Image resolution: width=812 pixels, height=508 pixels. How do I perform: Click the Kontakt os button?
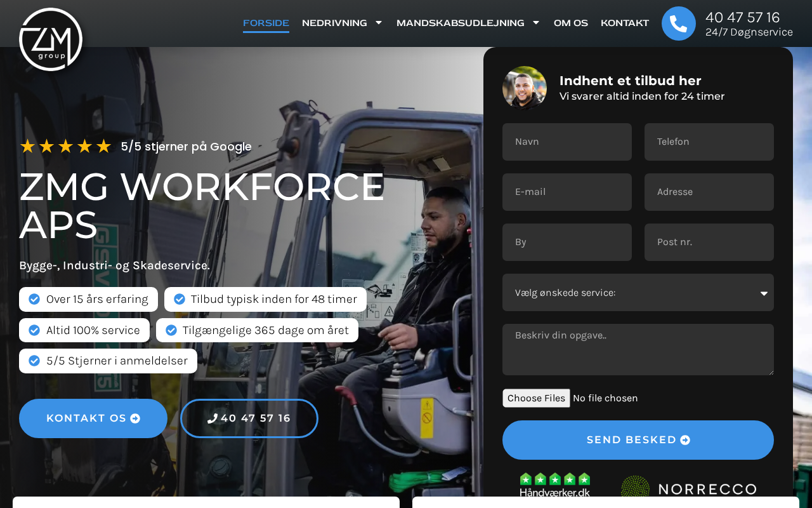(93, 418)
